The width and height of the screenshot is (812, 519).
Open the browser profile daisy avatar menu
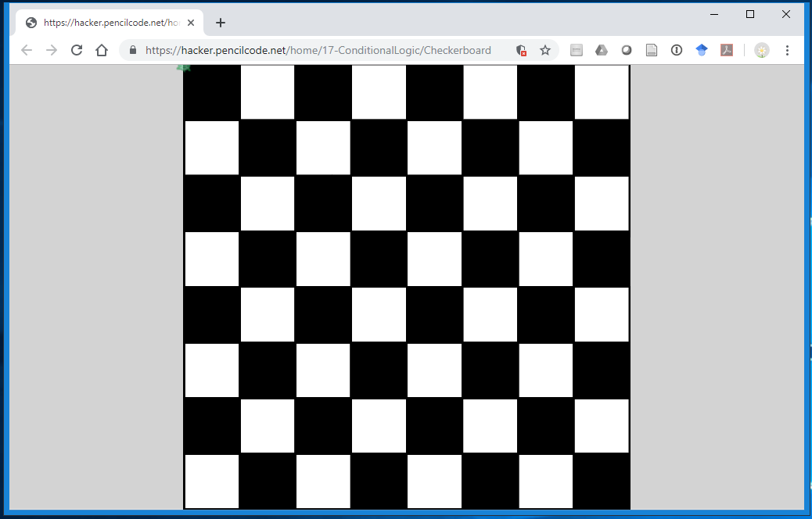click(x=761, y=50)
